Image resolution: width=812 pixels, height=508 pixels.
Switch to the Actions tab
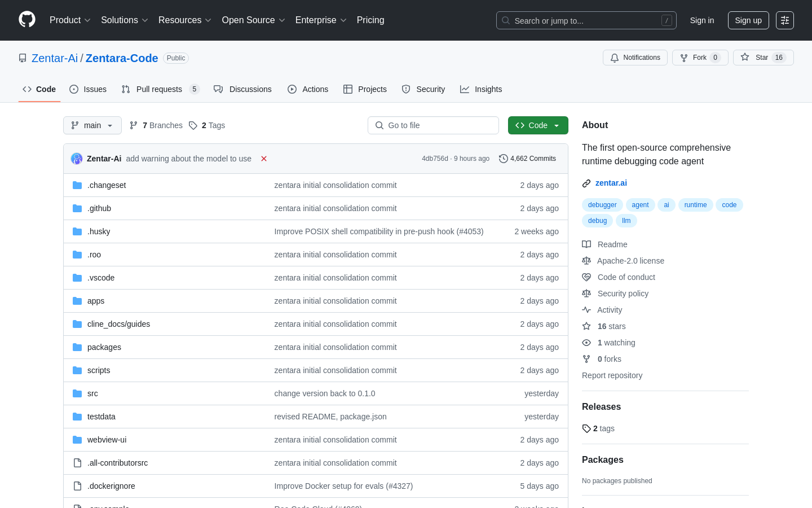[308, 89]
